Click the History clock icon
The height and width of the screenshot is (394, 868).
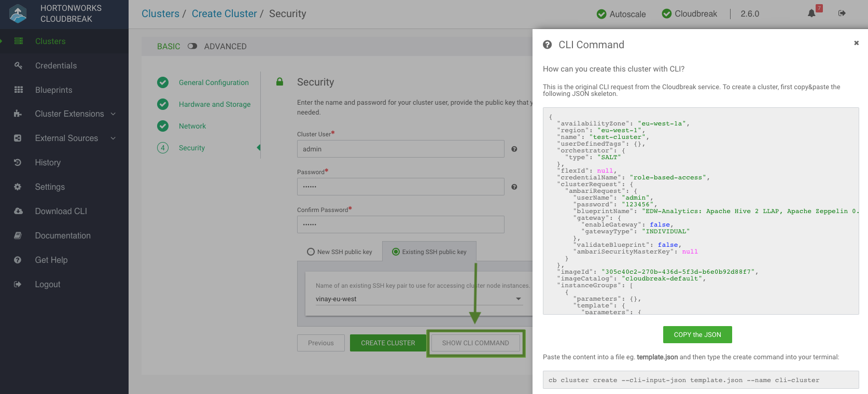(x=18, y=162)
